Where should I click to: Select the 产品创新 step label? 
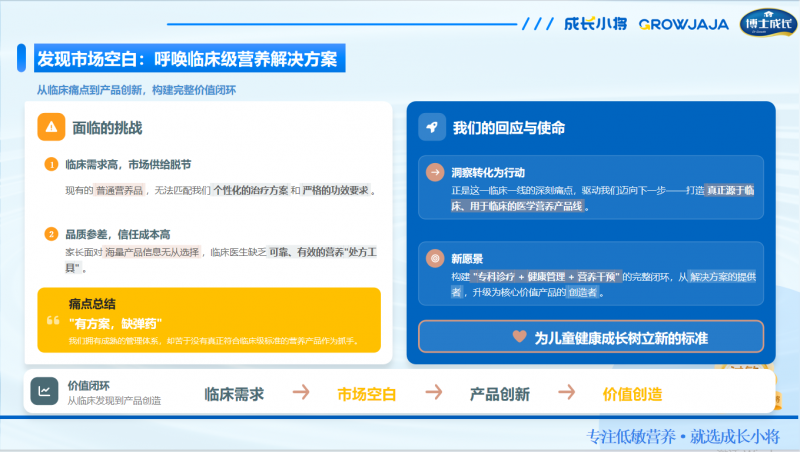(499, 394)
